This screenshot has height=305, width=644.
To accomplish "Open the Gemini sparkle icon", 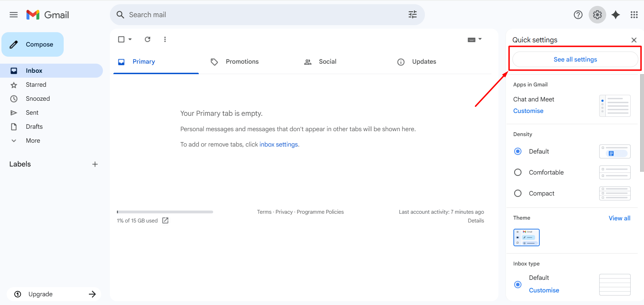I will (616, 15).
